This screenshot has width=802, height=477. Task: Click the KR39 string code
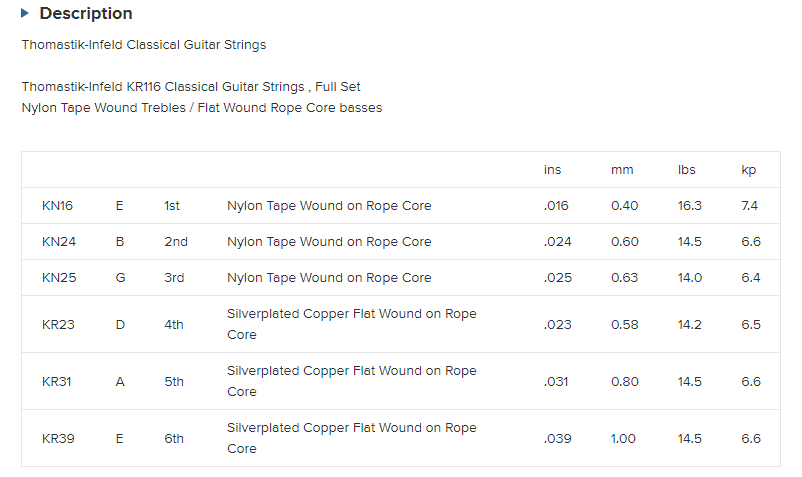57,438
